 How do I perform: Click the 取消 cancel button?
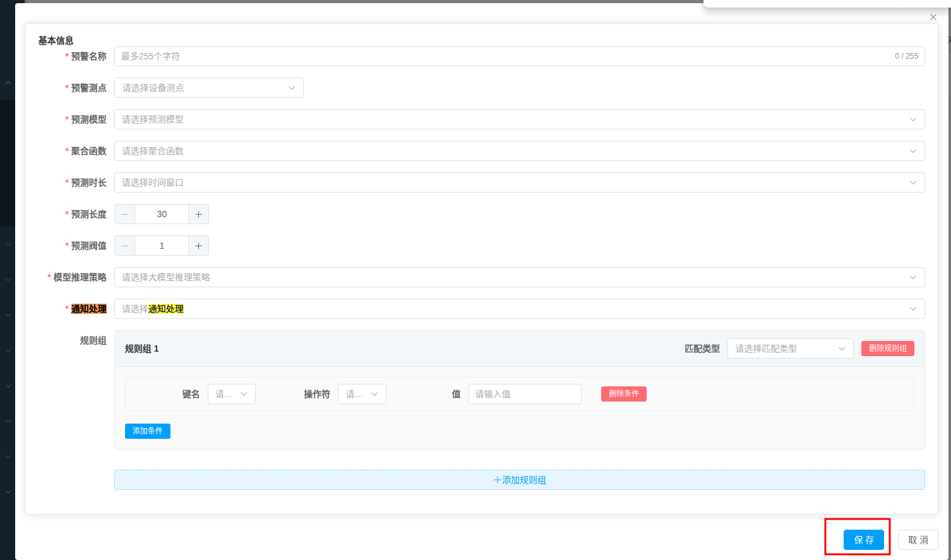point(918,540)
